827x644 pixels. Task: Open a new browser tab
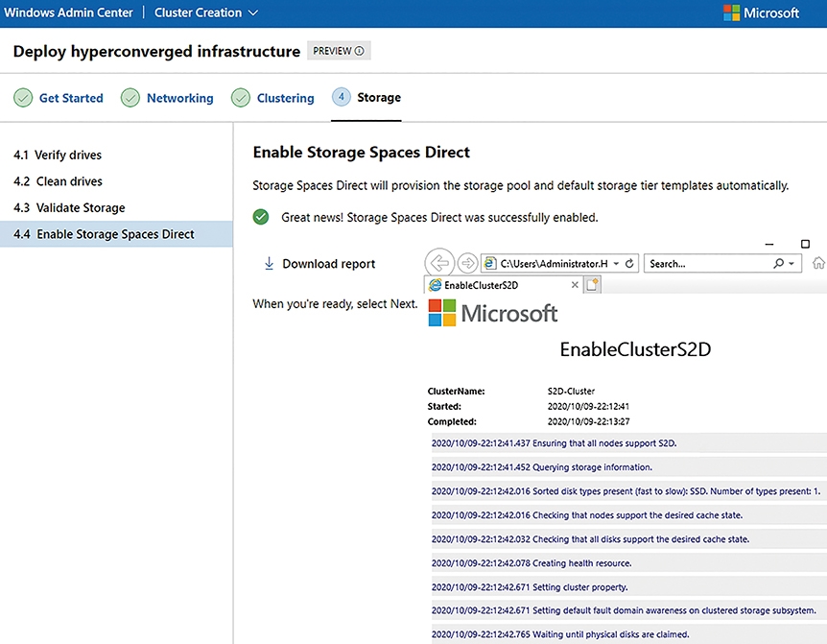592,285
